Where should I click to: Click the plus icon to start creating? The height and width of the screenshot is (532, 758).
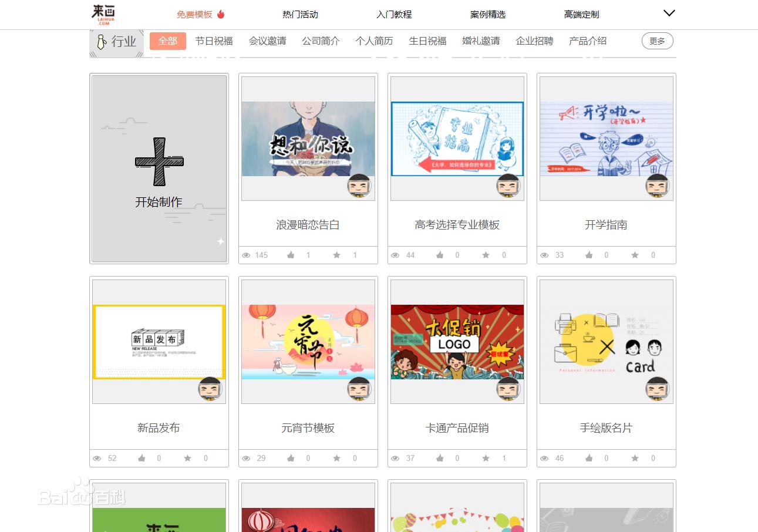[159, 162]
